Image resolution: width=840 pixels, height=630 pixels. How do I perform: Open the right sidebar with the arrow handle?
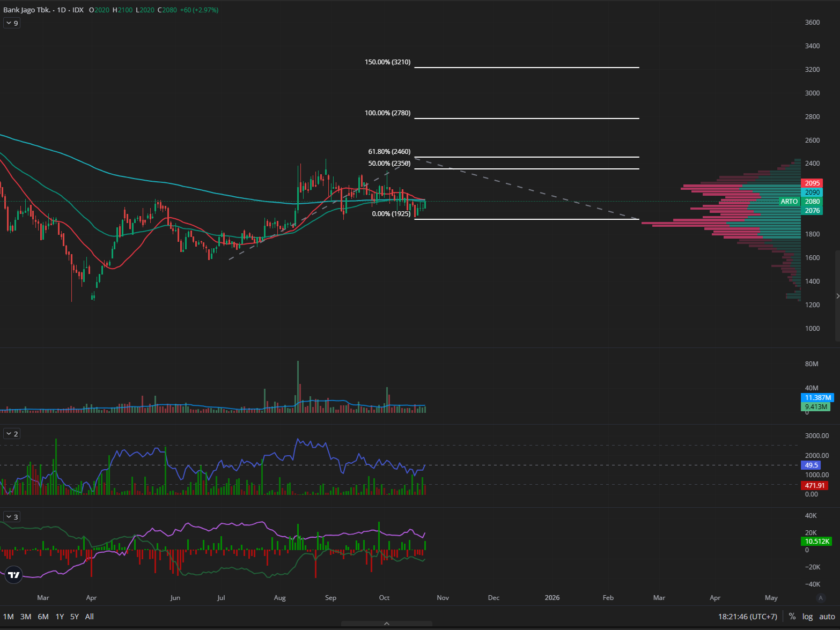coord(837,296)
